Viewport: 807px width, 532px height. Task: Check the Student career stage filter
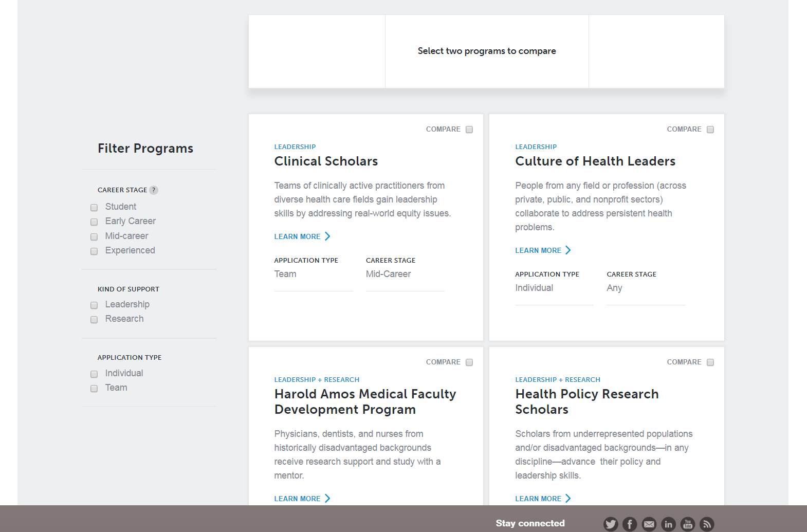(x=94, y=208)
